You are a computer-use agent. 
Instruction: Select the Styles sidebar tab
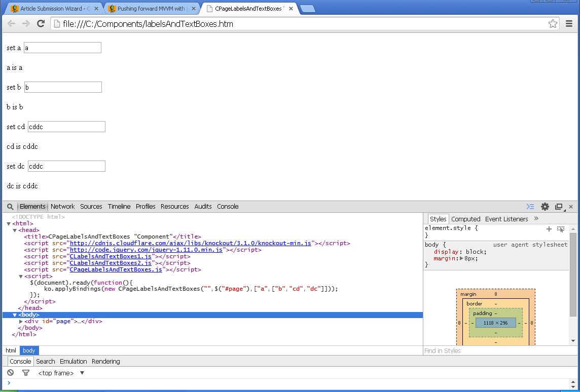(x=438, y=219)
